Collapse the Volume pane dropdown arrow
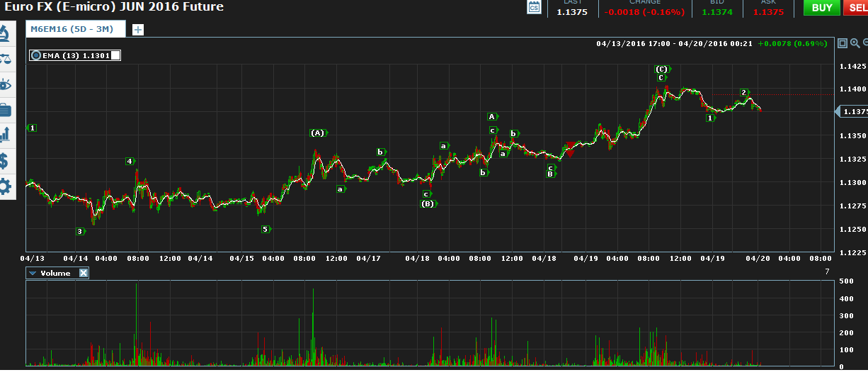 33,273
